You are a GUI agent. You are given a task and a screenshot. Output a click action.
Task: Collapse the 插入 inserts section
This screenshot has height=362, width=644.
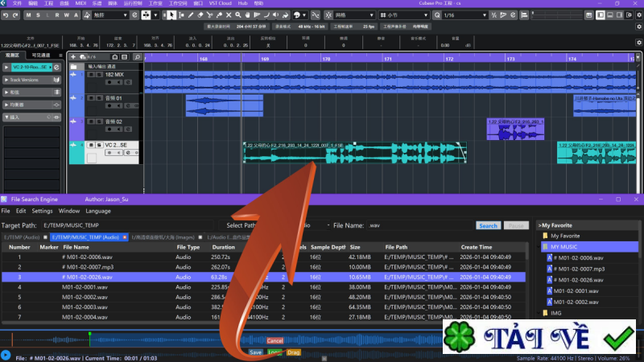tap(6, 117)
